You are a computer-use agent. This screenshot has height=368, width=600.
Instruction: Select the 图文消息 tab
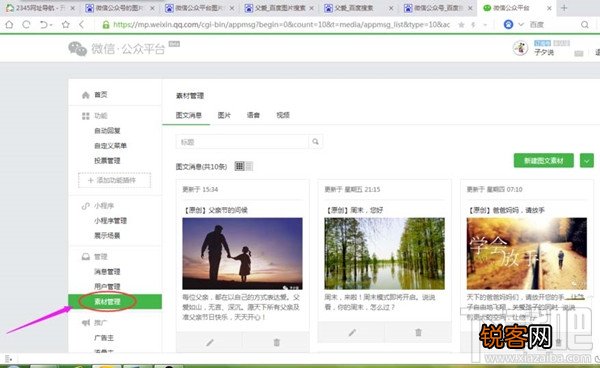pos(188,115)
